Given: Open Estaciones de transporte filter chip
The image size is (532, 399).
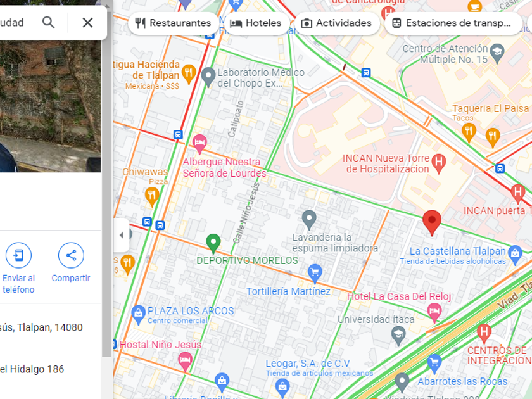Looking at the screenshot, I should pos(453,23).
